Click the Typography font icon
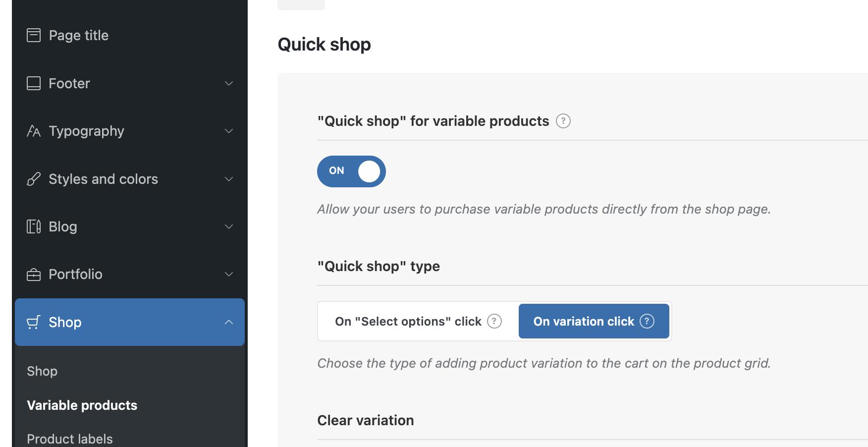This screenshot has width=868, height=447. 34,131
